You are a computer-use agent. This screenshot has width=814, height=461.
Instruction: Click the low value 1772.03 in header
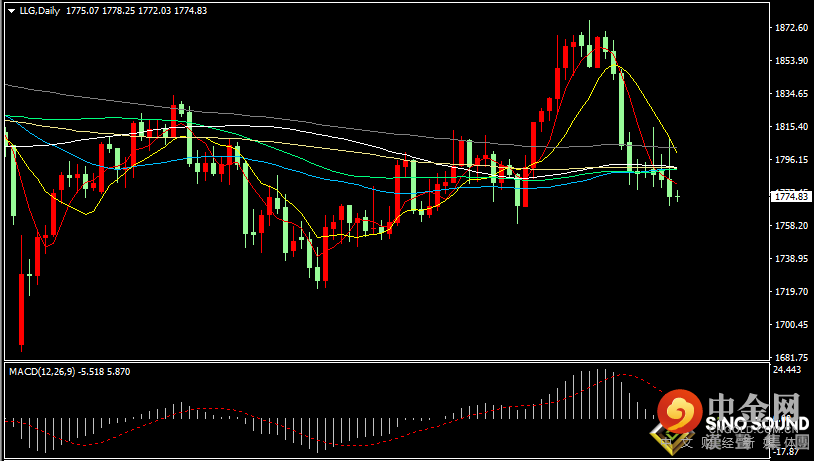(x=154, y=10)
